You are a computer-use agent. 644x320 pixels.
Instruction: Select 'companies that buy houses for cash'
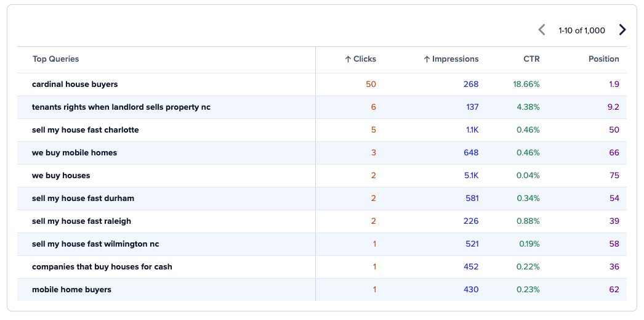point(102,267)
